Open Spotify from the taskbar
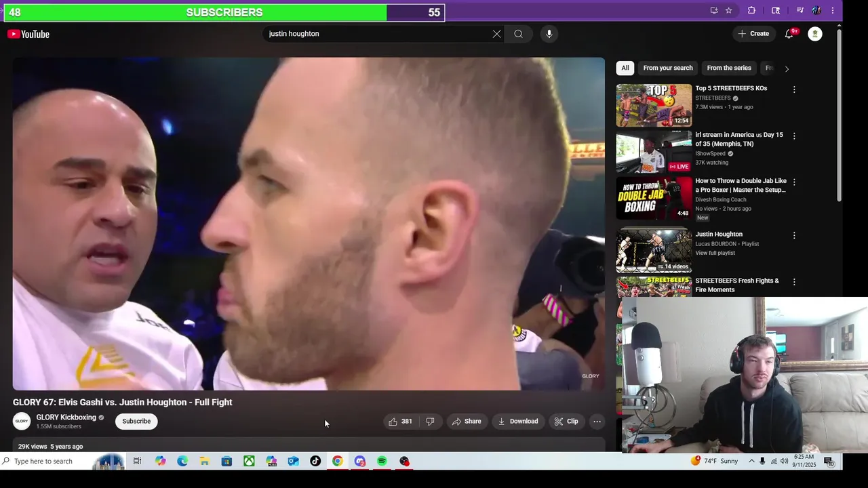Image resolution: width=868 pixels, height=488 pixels. [x=382, y=462]
